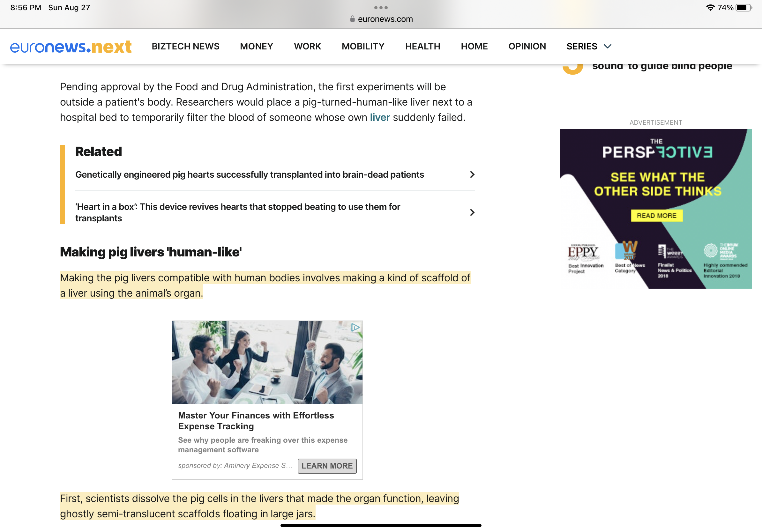Screen dimensions: 762x532
Task: Tap the ADVERTISEMENT label above the sidebar ad
Action: (x=656, y=122)
